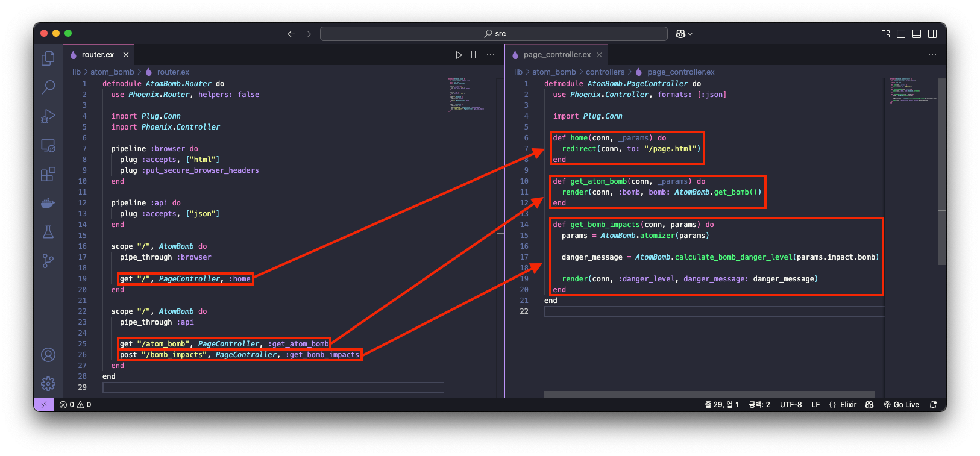Click the post "/bomb_impacts" route line

pos(239,355)
